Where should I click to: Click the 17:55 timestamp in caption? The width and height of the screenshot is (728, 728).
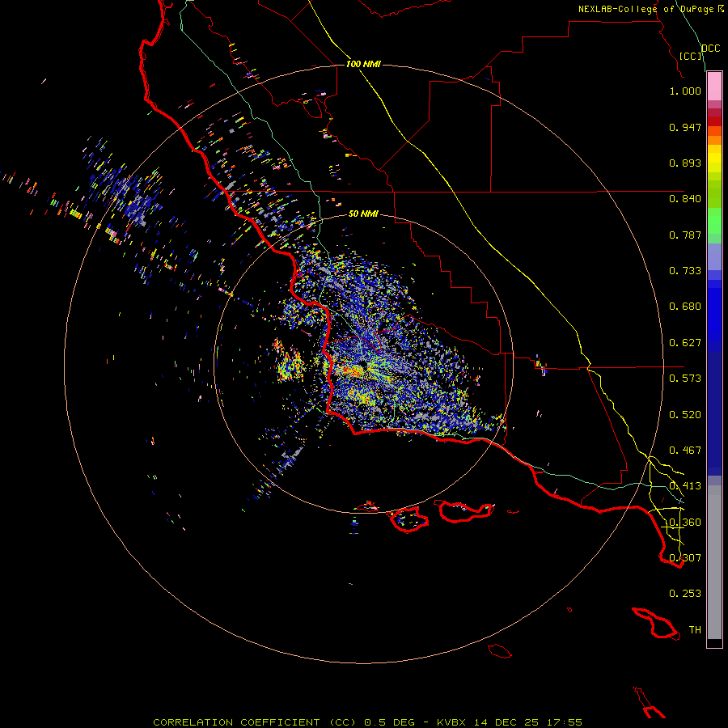pyautogui.click(x=564, y=722)
